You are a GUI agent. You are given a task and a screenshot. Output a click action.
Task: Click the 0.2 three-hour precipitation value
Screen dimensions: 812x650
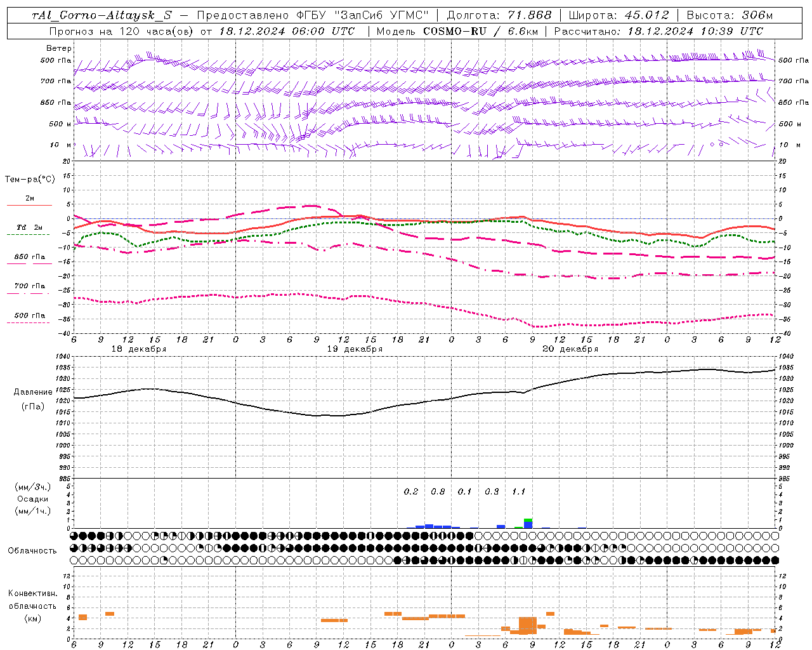[x=411, y=491]
